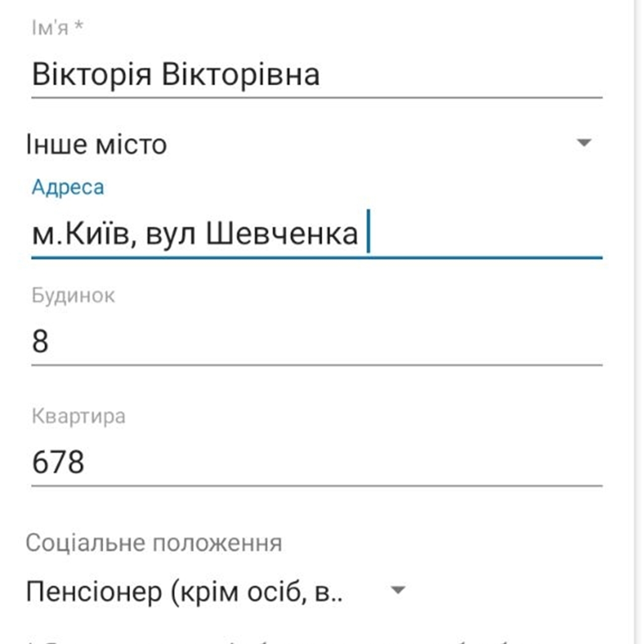The width and height of the screenshot is (644, 644).
Task: Click the apartment value "678"
Action: tap(58, 462)
